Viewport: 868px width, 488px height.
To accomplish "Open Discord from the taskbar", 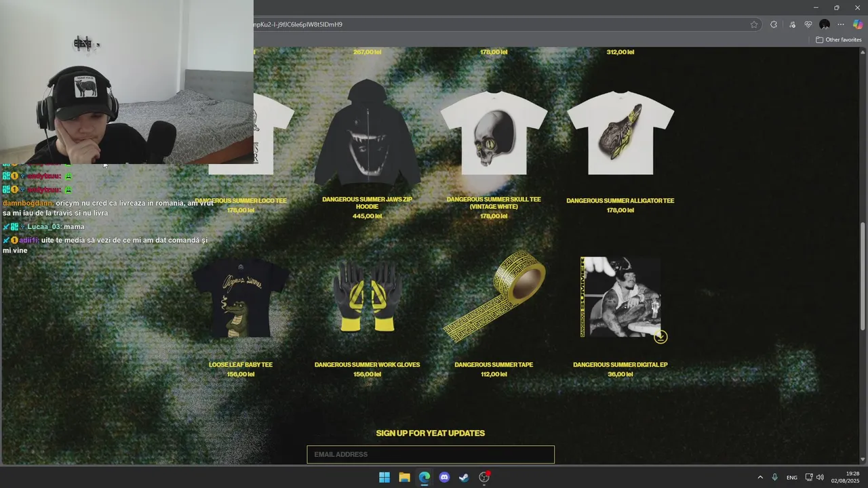I will [x=444, y=477].
